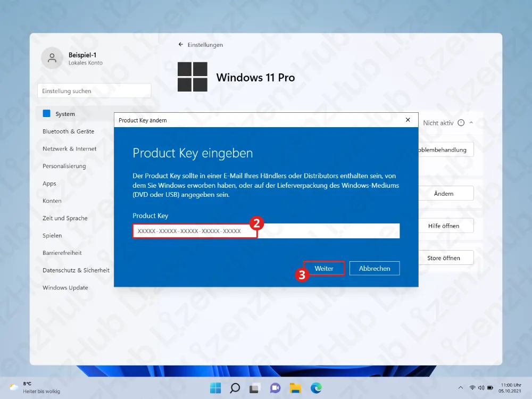This screenshot has height=399, width=532.
Task: Select Personalisierung in sidebar
Action: (64, 166)
